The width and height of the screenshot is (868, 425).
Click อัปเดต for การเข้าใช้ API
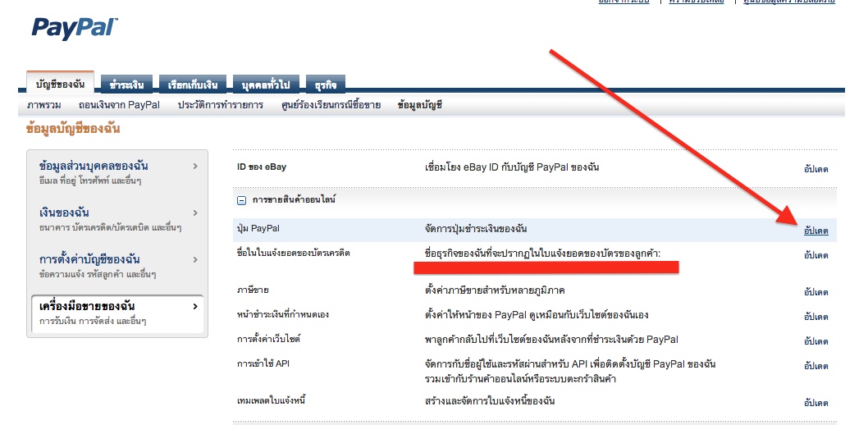point(816,366)
